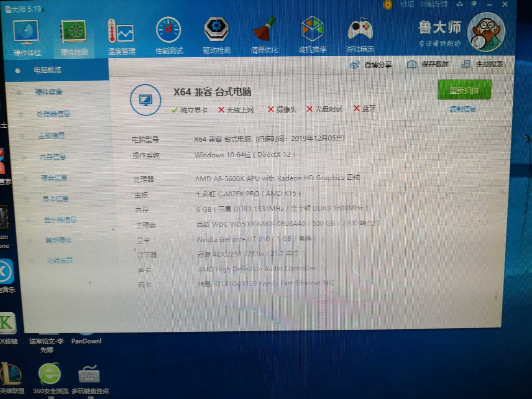532x399 pixels.
Task: Open the 音乐 desktop icon with K logo
Action: tap(7, 276)
